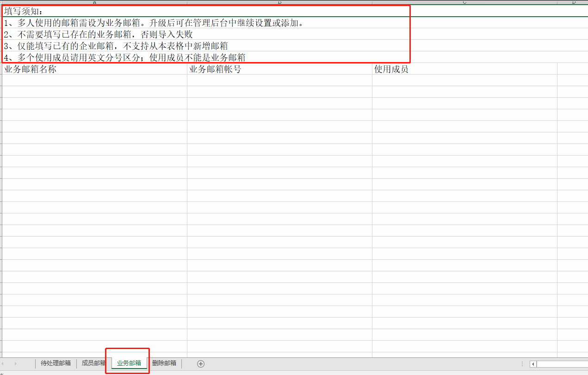Select the cell with instruction 2 about 否则导入失败
588x375 pixels.
(x=94, y=34)
